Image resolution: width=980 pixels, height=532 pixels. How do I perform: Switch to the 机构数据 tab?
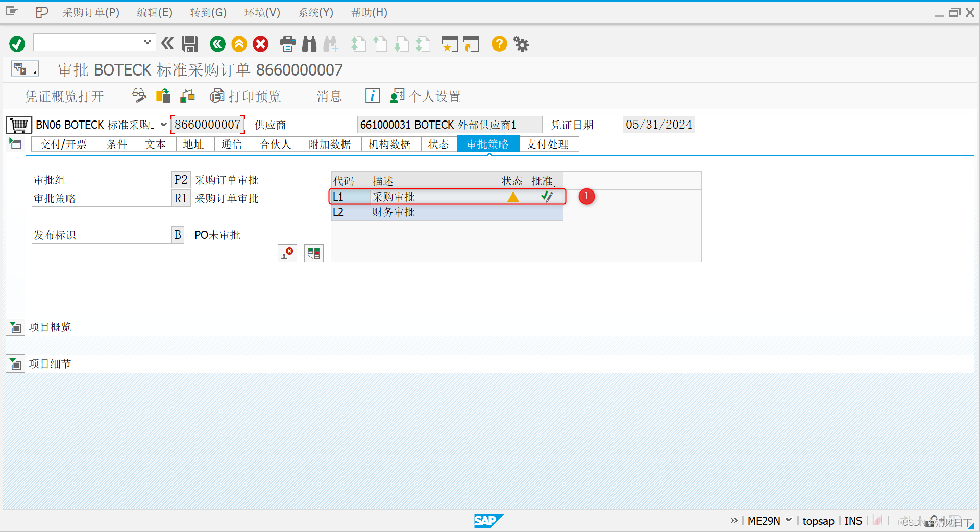click(390, 144)
